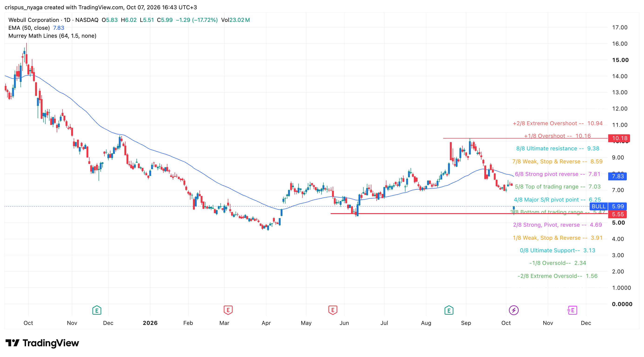Click the 5/8 Top of trading range label
Screen dimensions: 644x357
click(558, 187)
